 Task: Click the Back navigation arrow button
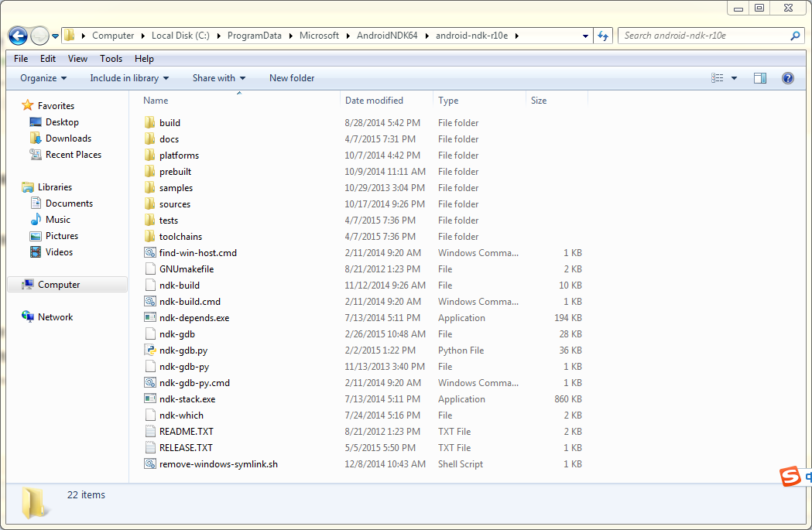pos(19,36)
